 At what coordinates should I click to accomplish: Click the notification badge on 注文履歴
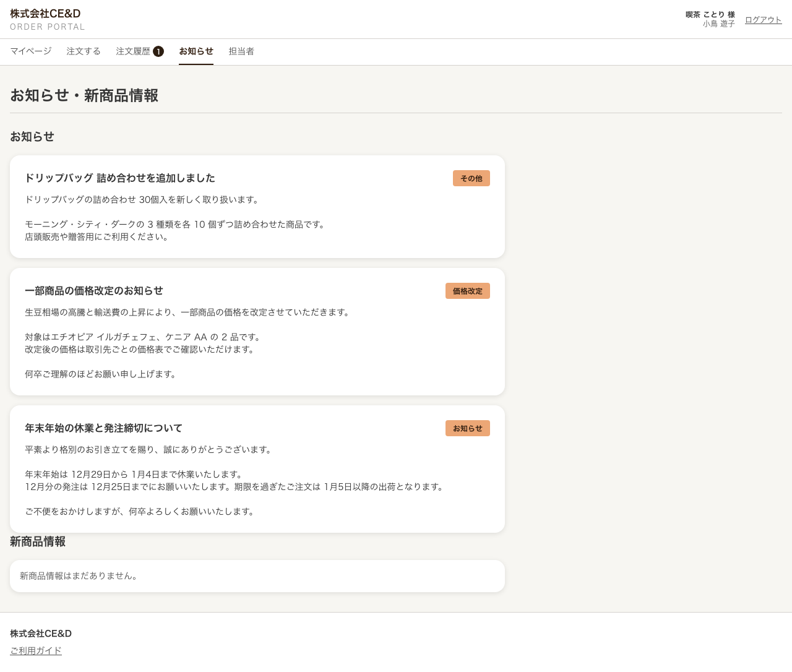pos(158,51)
